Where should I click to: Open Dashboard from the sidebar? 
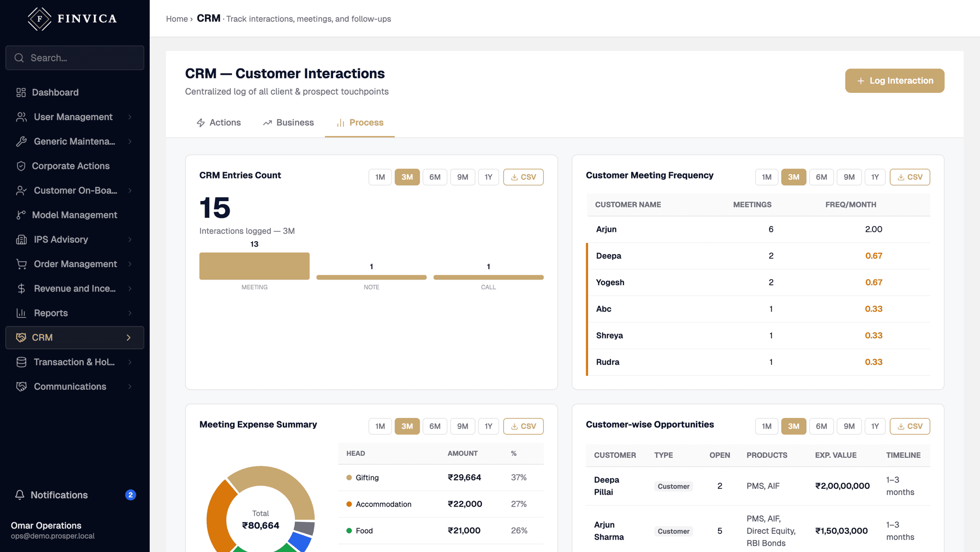[75, 92]
